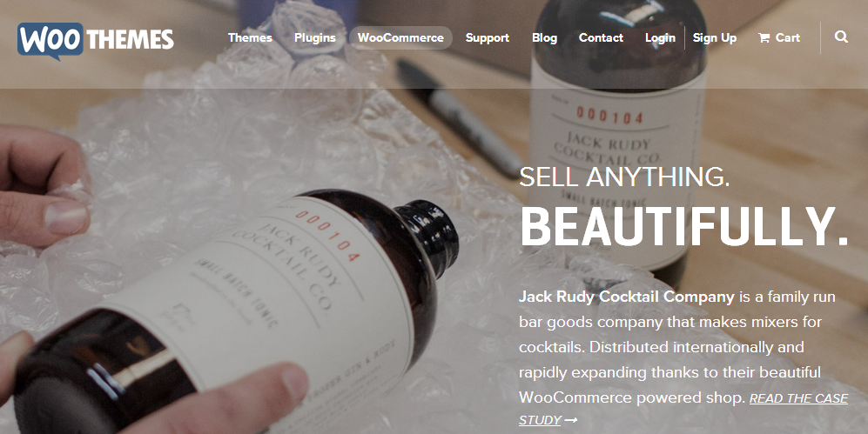Click Sign Up in the header
The image size is (868, 434).
(x=715, y=37)
